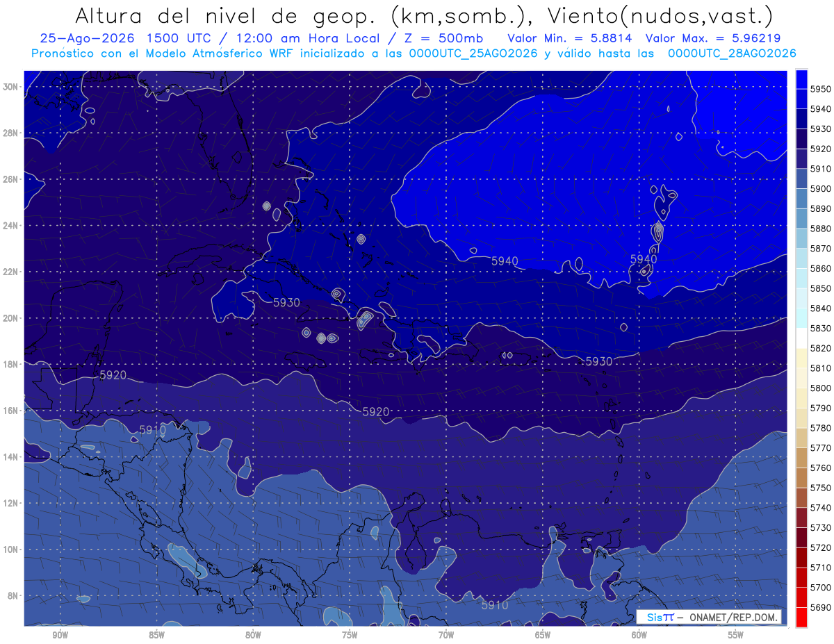834x644 pixels.
Task: Click the legend value 5760
Action: (820, 468)
